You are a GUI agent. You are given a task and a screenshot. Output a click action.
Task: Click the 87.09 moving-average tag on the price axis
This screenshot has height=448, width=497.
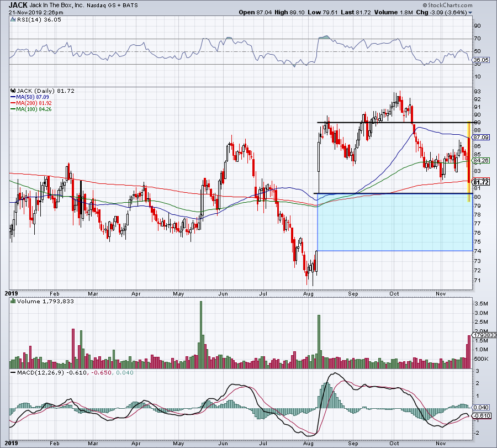tap(481, 138)
